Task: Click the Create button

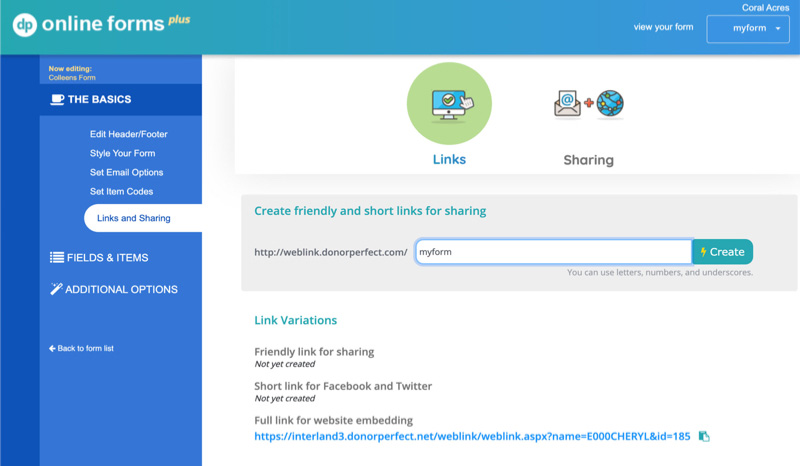Action: (x=722, y=252)
